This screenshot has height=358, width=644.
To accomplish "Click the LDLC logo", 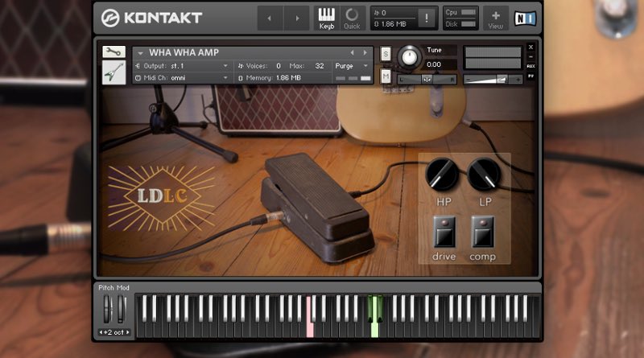I will click(x=162, y=196).
